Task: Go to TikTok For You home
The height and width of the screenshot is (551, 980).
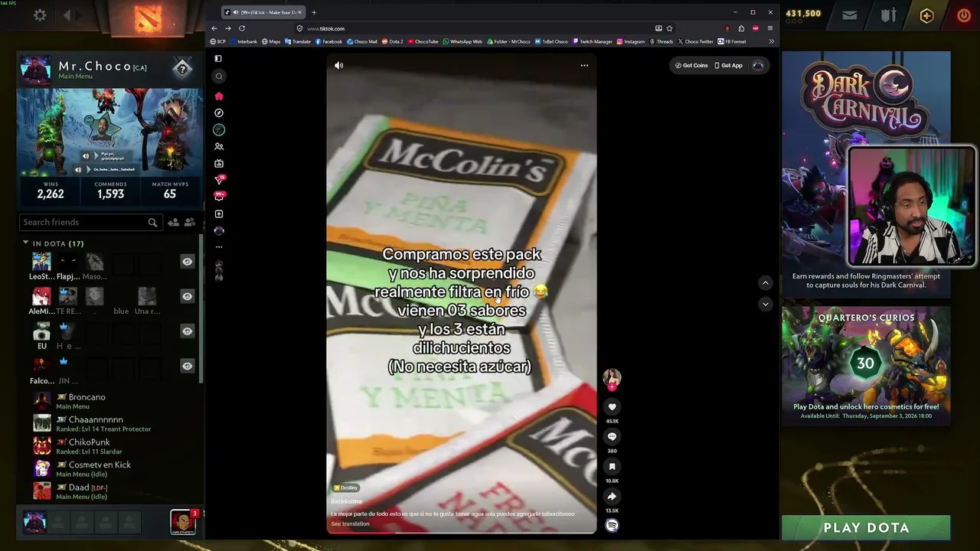Action: coord(219,96)
